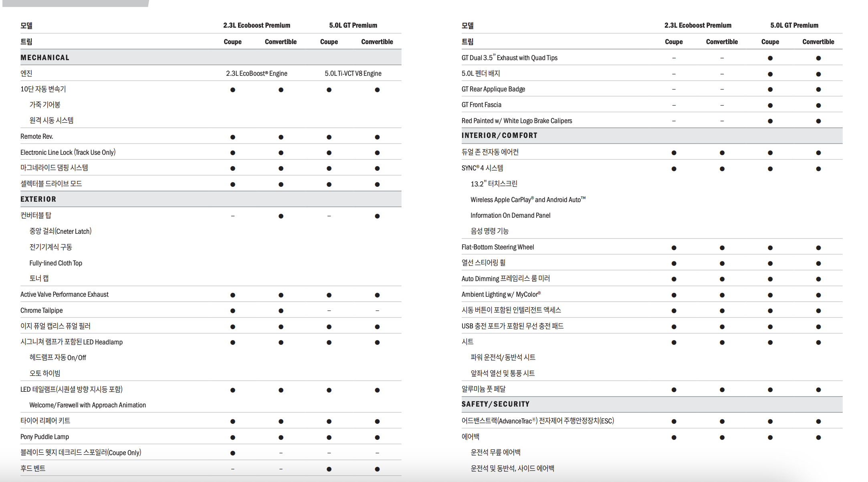The height and width of the screenshot is (482, 868).
Task: Click the 'SYNC® 4 시스템' row label
Action: coord(482,168)
